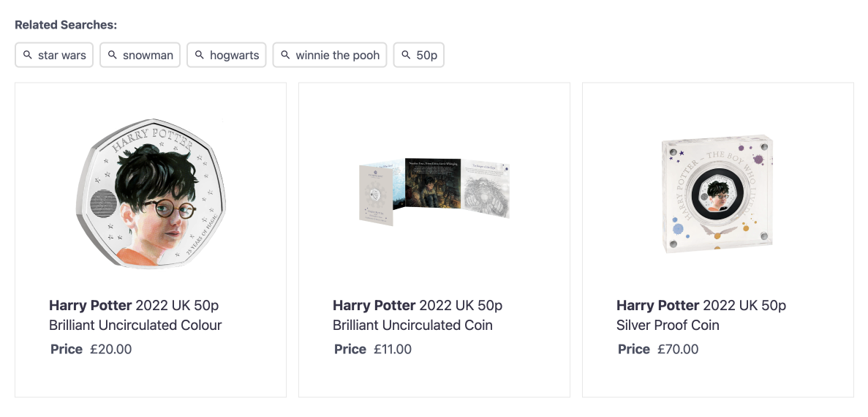Open Silver Proof Coin title link
Screen dimensions: 868x417
(x=701, y=315)
